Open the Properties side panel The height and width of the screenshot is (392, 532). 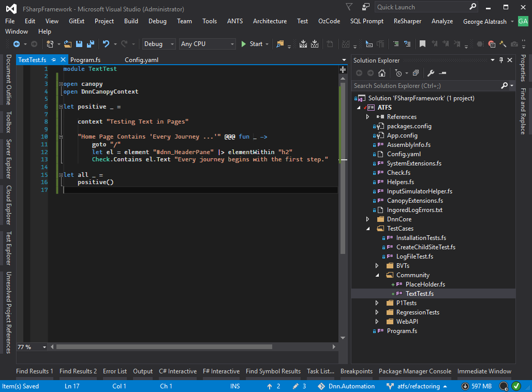pyautogui.click(x=523, y=68)
